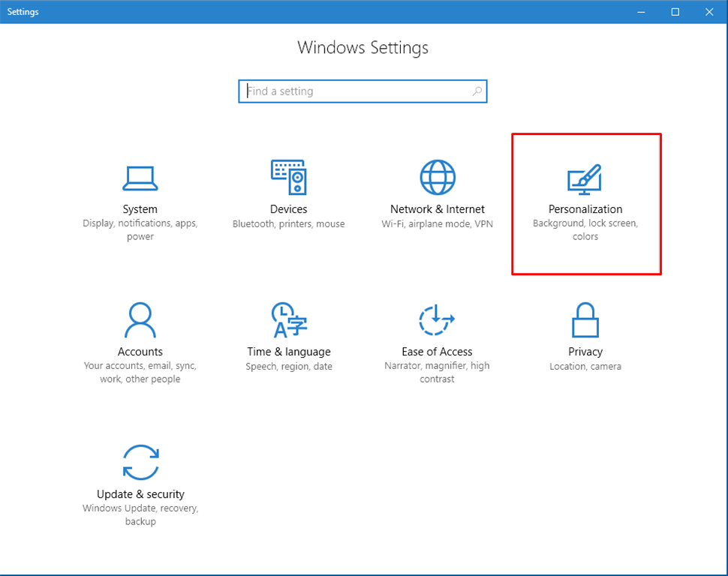Click 'Wi-Fi, airplane mode, VPN' text
Image resolution: width=728 pixels, height=576 pixels.
pos(438,223)
